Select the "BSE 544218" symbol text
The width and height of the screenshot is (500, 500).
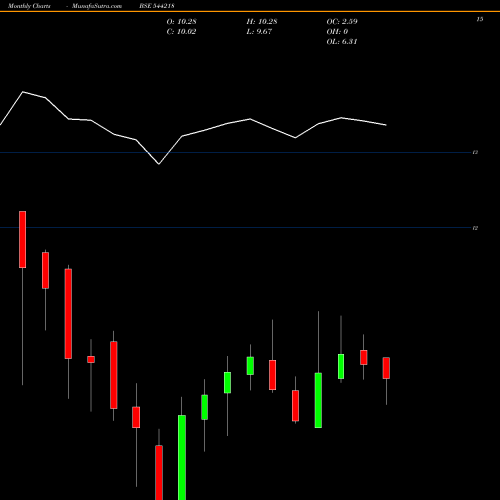tap(157, 6)
